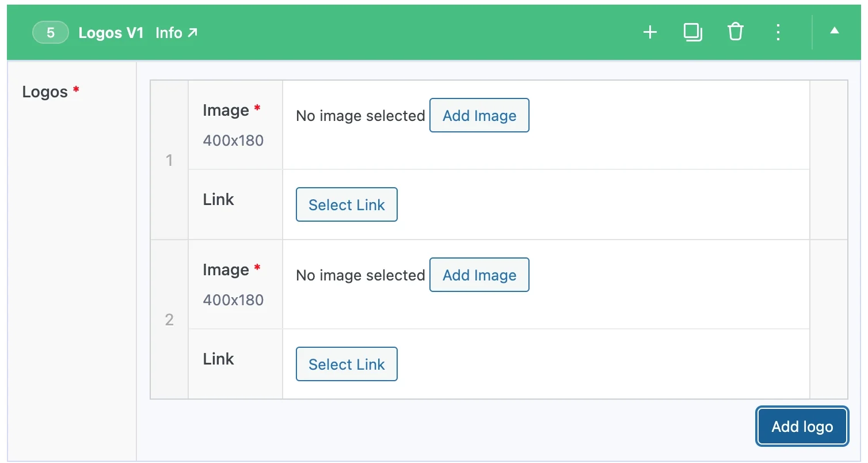Click the Image label in row 1
Viewport: 868px width, 463px height.
click(226, 111)
